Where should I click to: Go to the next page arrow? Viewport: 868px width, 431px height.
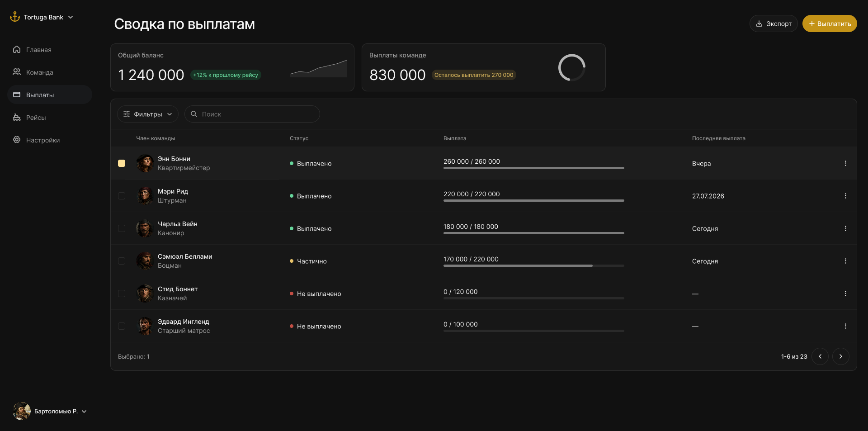click(x=841, y=356)
